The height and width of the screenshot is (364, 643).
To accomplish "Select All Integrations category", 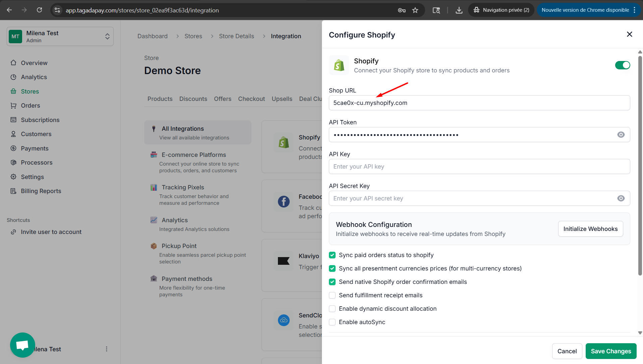I will [198, 132].
